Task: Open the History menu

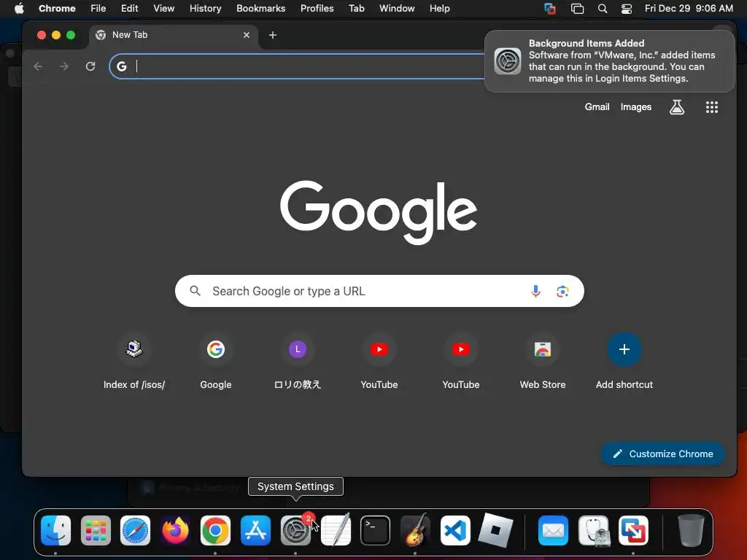Action: pyautogui.click(x=205, y=9)
